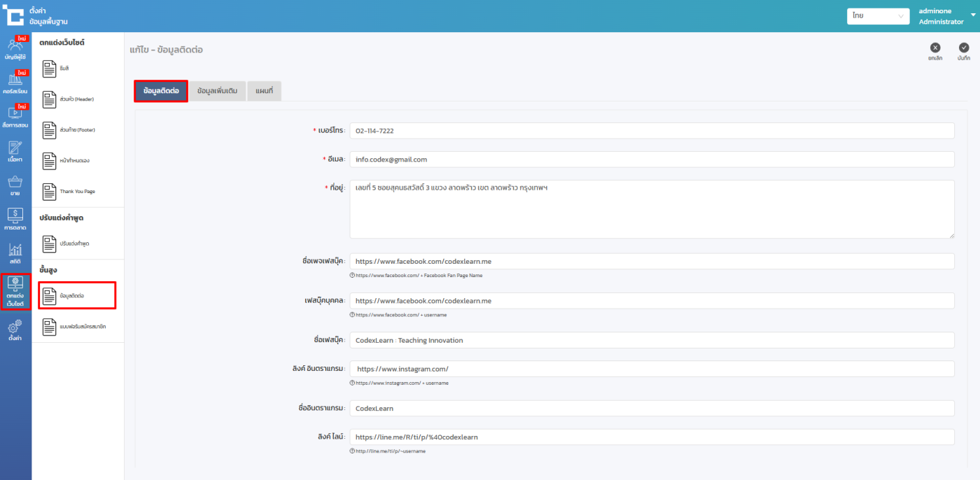Open the ไทย language dropdown
980x480 pixels.
coord(877,16)
